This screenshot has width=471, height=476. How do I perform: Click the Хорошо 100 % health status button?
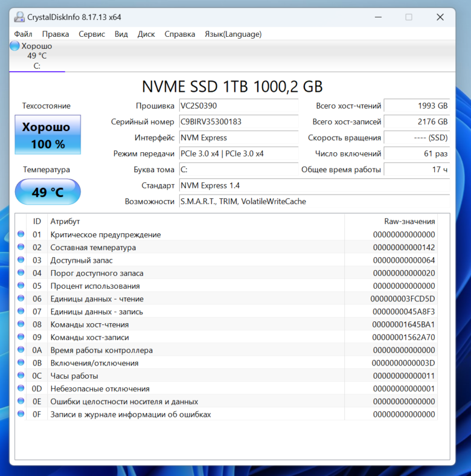coord(48,135)
